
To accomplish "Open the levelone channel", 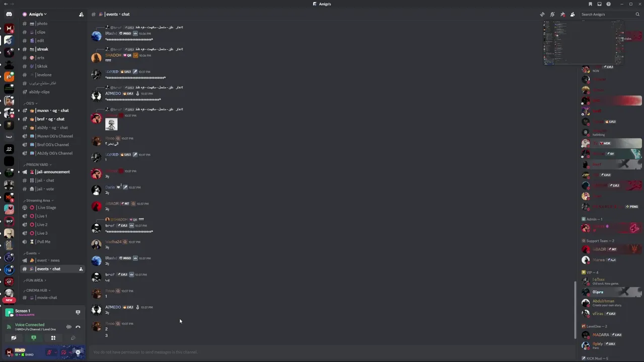I will [53, 75].
